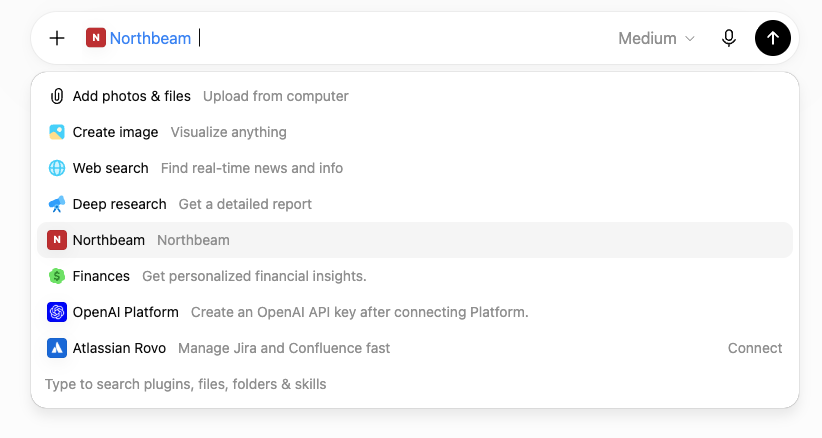This screenshot has width=822, height=438.
Task: Select the highlighted Northbeam menu entry
Action: pyautogui.click(x=415, y=240)
